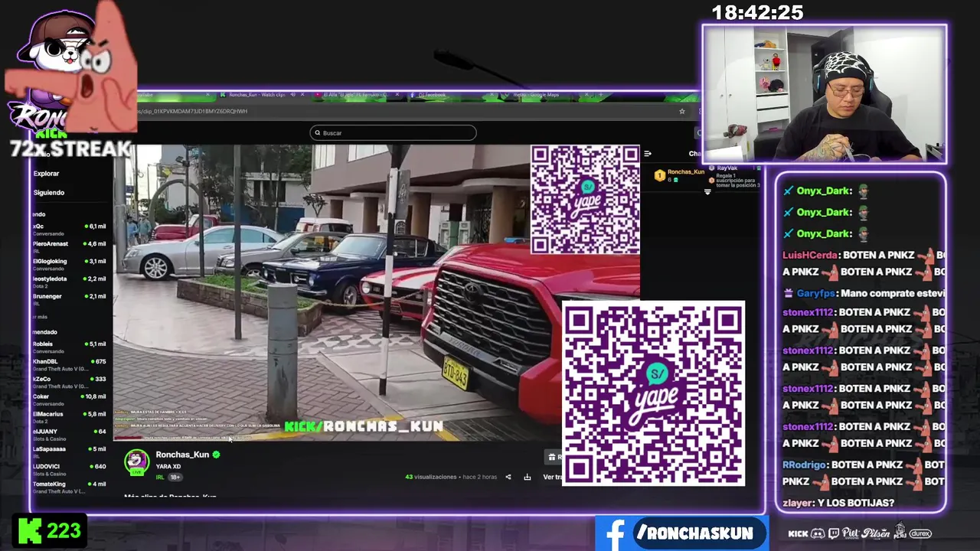Bookmark page with the star icon
Viewport: 980px width, 551px height.
[682, 111]
